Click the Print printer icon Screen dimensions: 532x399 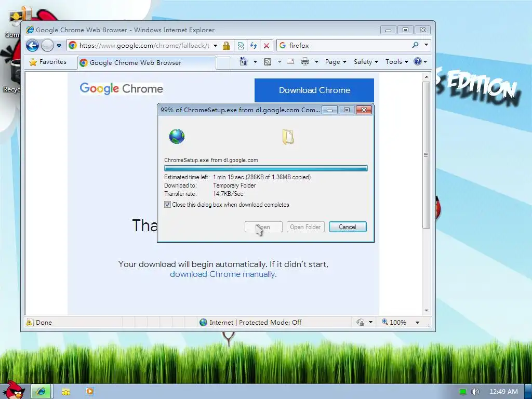coord(305,61)
